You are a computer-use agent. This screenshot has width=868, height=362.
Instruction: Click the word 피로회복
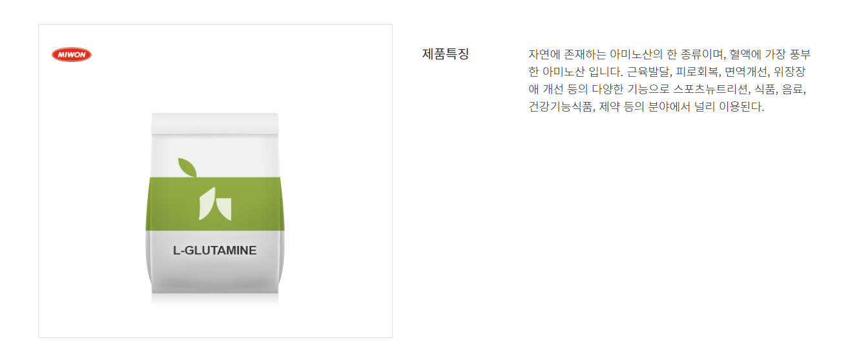point(697,72)
